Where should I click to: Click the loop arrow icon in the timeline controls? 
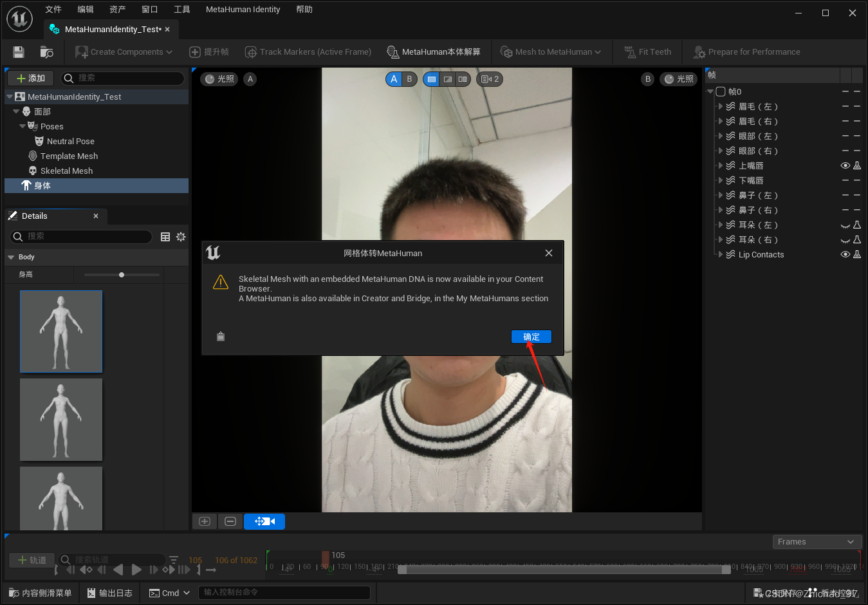[210, 570]
